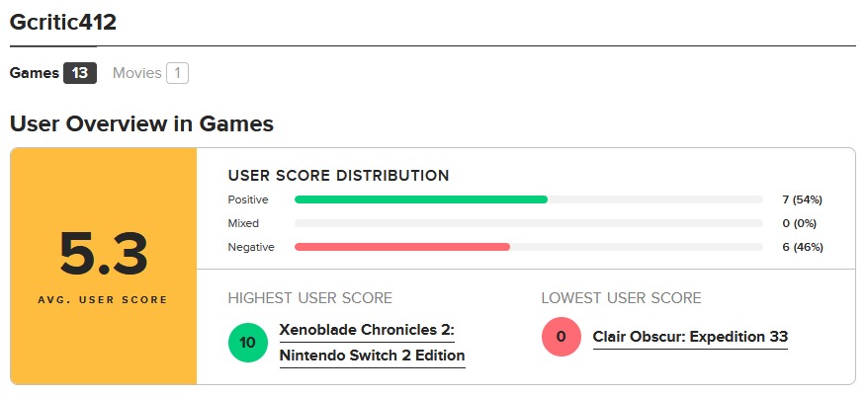Image resolution: width=868 pixels, height=397 pixels.
Task: Click the Movies count badge 1
Action: pos(178,73)
